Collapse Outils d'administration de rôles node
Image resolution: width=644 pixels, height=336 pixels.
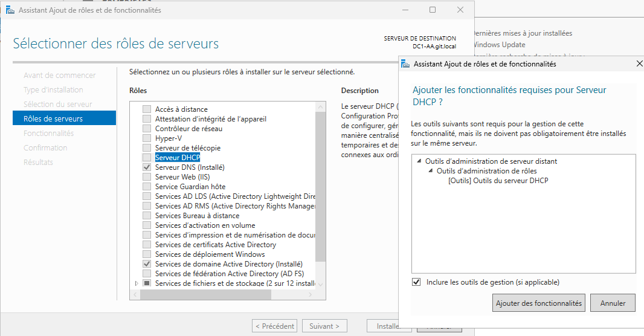(x=430, y=170)
